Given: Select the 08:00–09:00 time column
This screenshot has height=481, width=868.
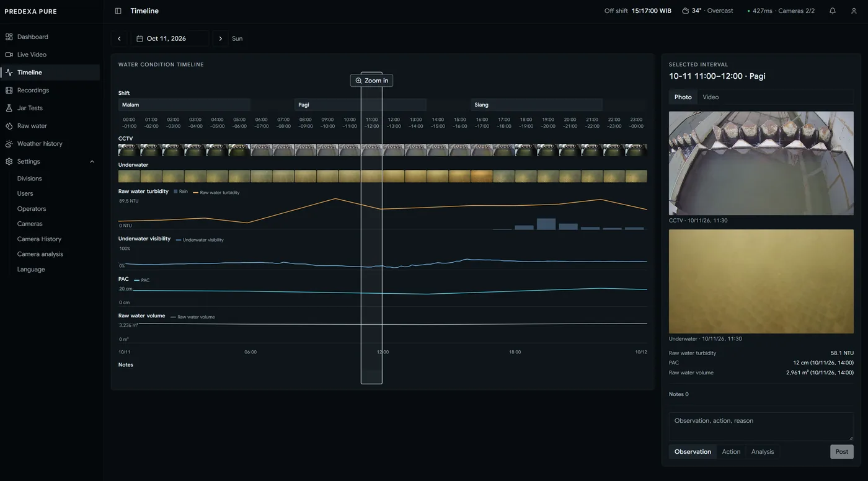Looking at the screenshot, I should [306, 123].
